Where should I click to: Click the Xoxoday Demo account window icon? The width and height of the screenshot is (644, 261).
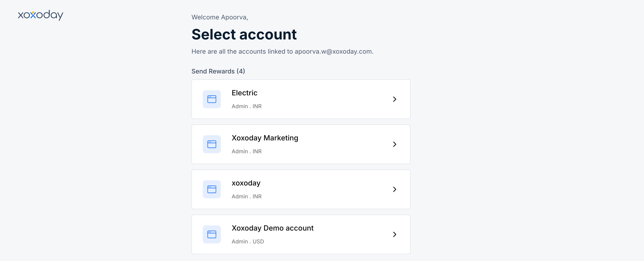212,234
